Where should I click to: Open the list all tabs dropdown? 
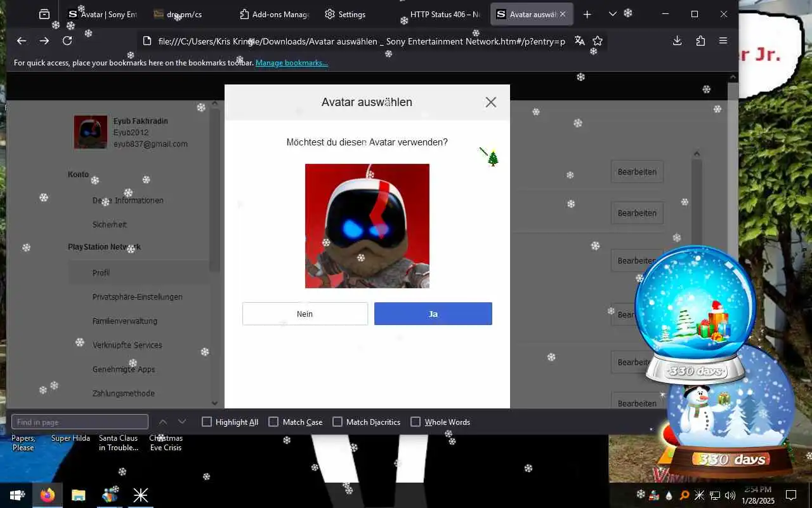[612, 14]
